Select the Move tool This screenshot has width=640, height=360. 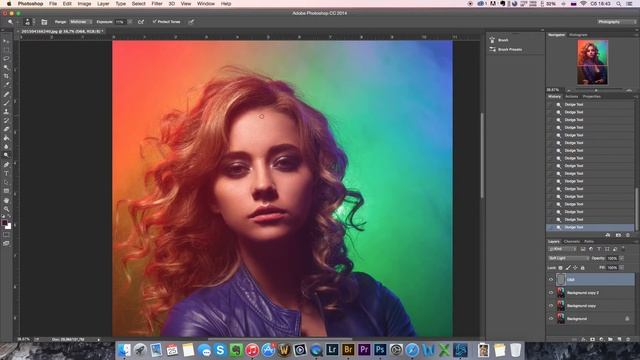click(6, 41)
